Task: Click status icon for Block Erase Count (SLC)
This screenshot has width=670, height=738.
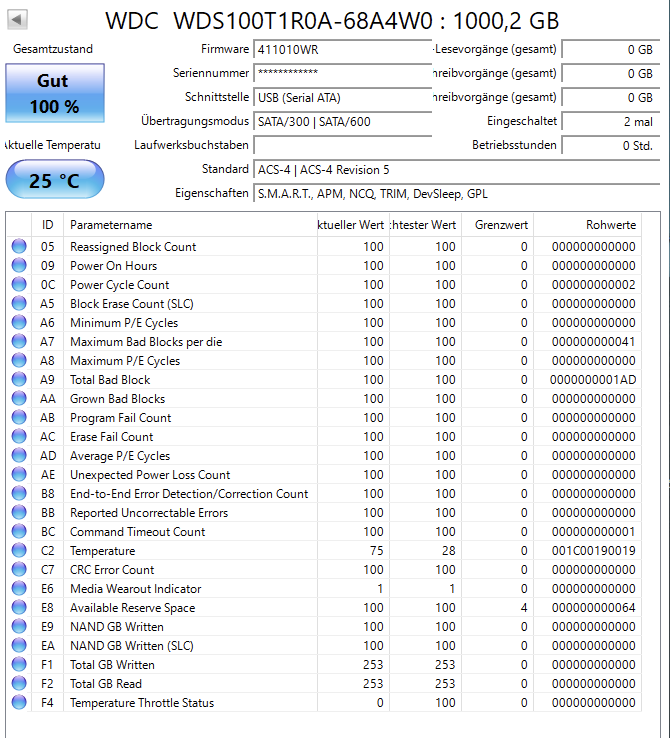Action: pos(19,303)
